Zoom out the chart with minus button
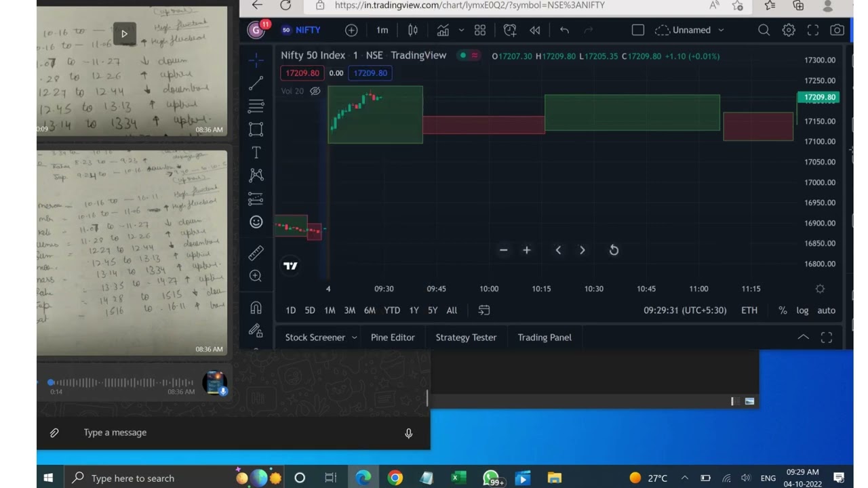 [503, 250]
